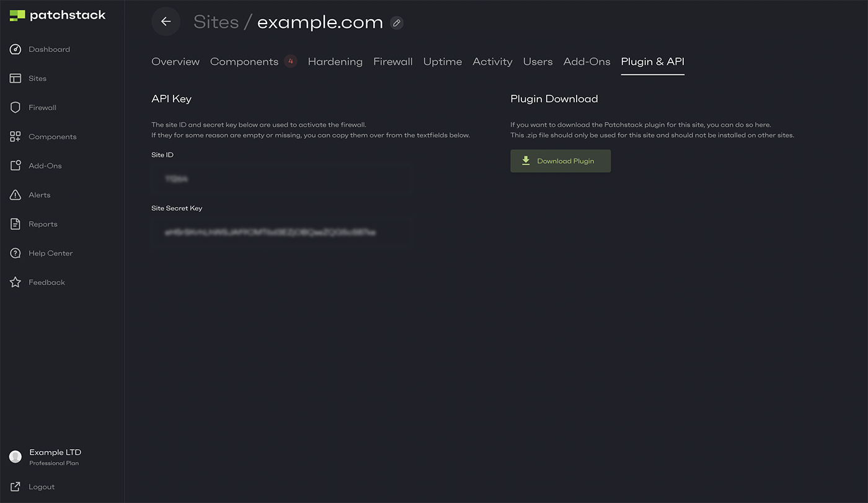Image resolution: width=868 pixels, height=503 pixels.
Task: Switch to the Users tab
Action: pyautogui.click(x=538, y=61)
